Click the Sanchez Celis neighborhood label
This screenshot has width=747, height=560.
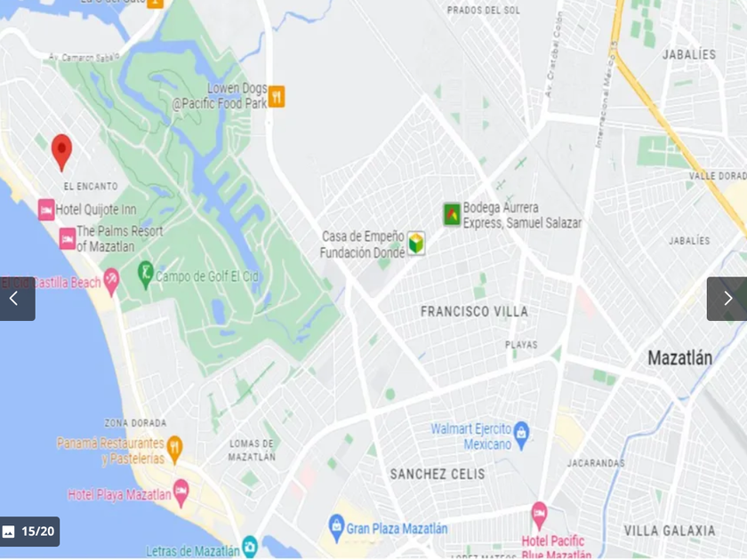[438, 474]
